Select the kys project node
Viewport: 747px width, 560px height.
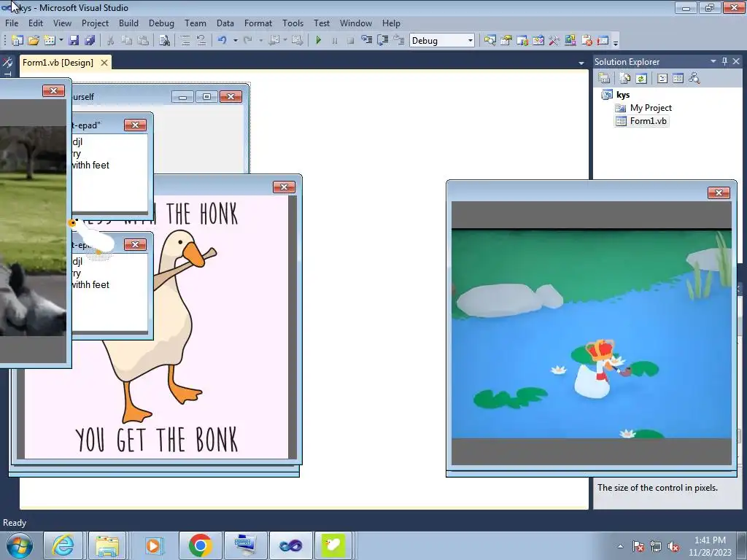click(623, 95)
